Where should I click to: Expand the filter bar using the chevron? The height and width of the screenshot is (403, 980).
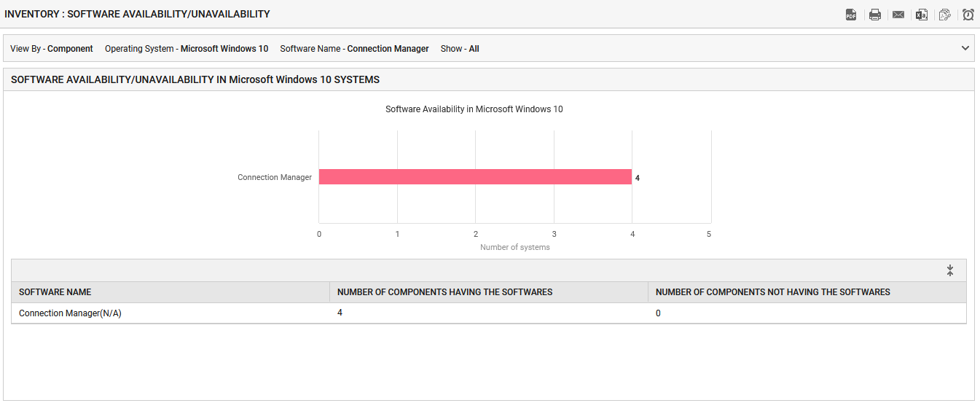965,48
